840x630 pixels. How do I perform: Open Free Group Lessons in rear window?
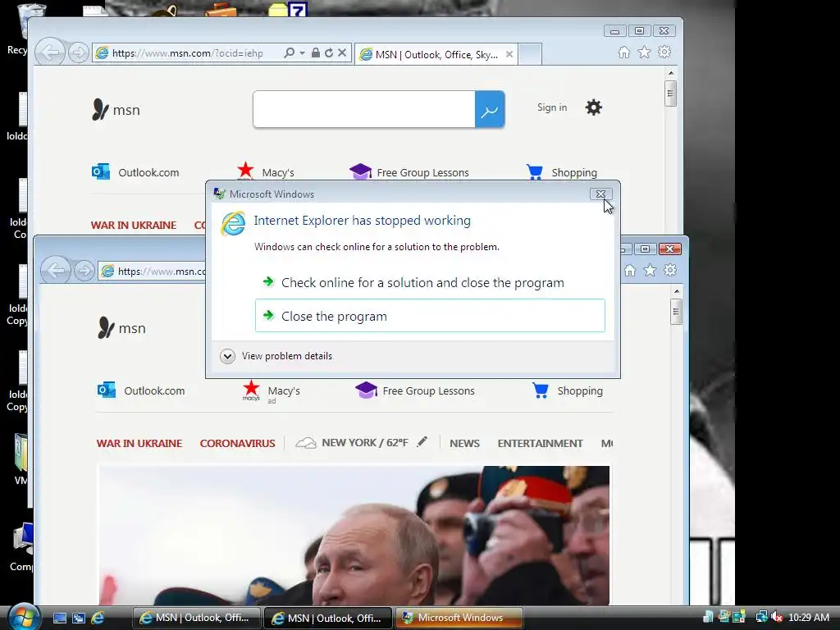(409, 172)
